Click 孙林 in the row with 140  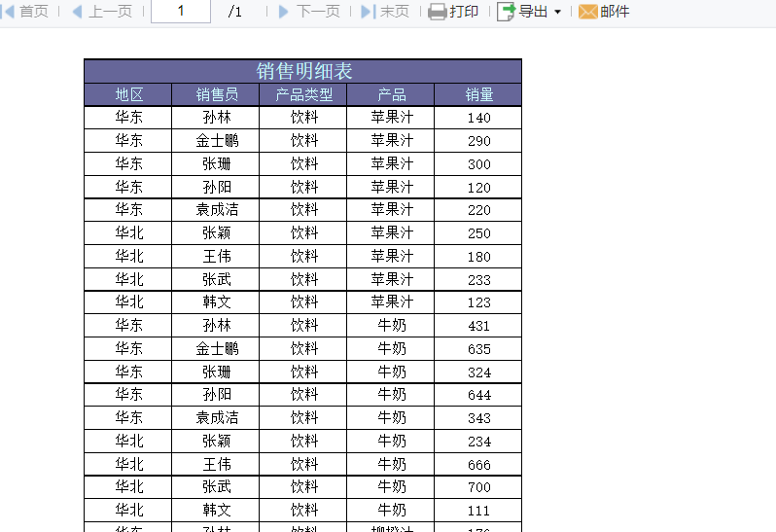pos(217,118)
